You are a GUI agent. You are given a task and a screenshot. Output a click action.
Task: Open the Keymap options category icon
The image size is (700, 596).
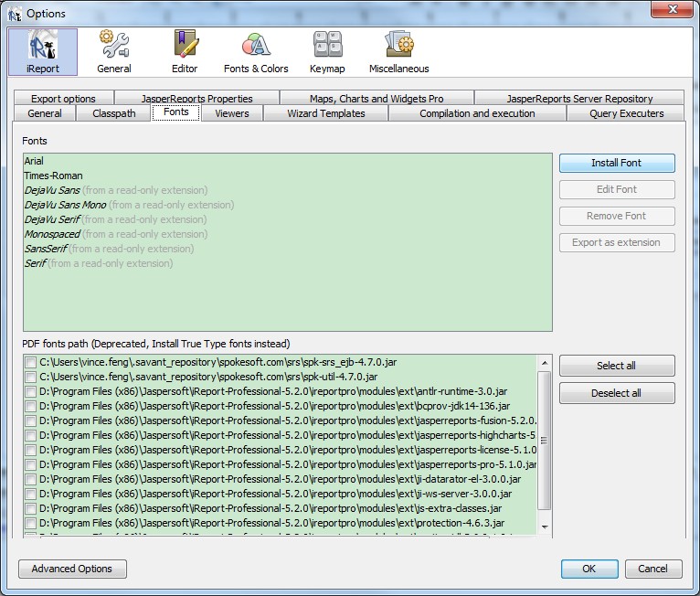[x=327, y=52]
